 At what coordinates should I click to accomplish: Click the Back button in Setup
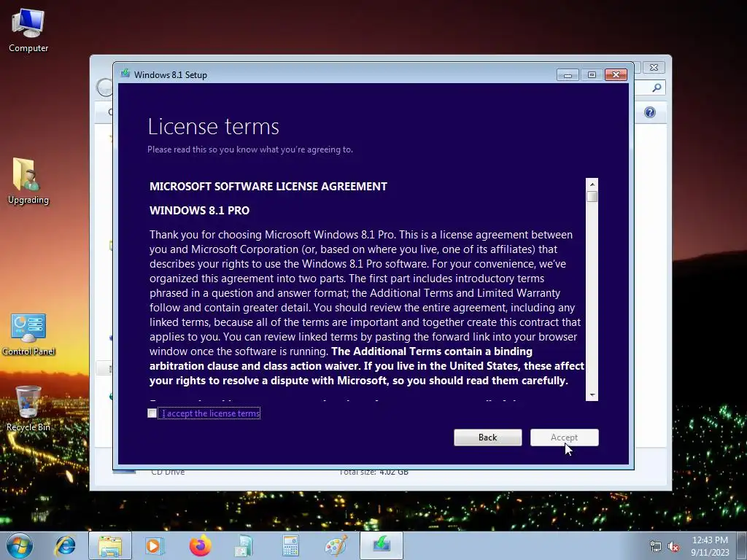(487, 437)
